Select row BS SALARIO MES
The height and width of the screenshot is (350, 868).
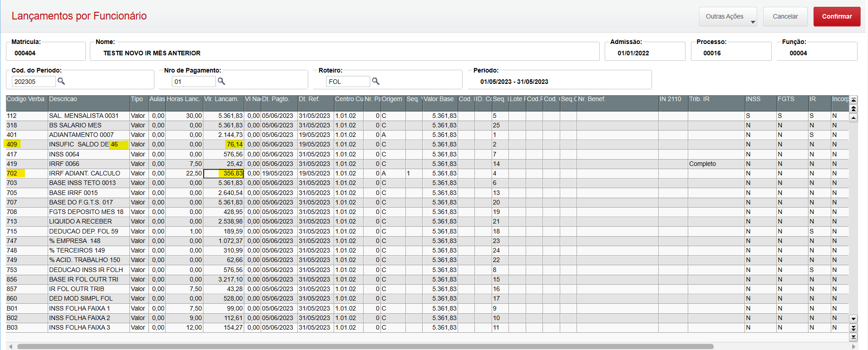click(427, 125)
